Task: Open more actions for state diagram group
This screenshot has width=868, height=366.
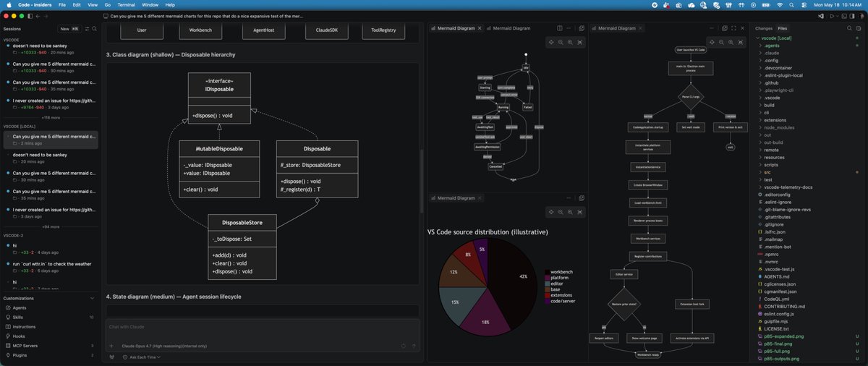Action: (x=569, y=28)
